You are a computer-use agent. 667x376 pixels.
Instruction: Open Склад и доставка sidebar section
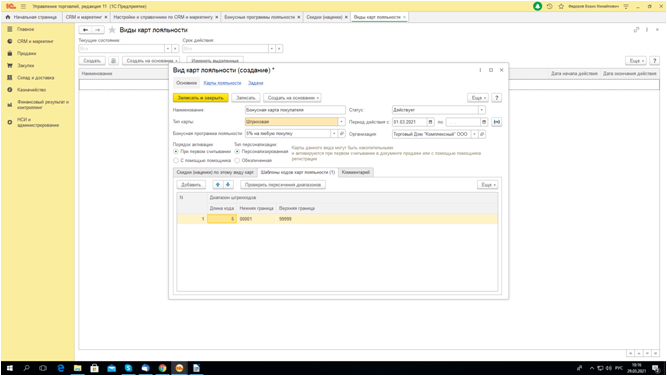[36, 78]
